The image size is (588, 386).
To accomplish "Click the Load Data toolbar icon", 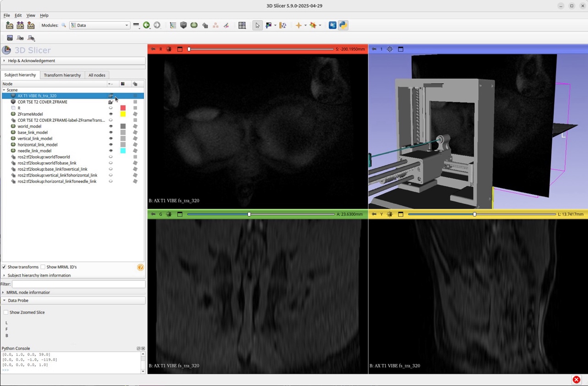I will (x=9, y=25).
